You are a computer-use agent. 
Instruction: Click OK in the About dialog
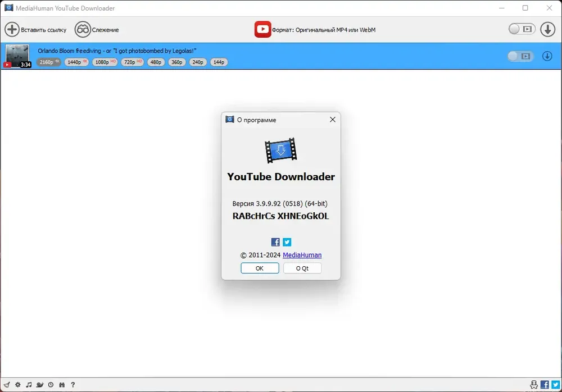click(x=260, y=268)
